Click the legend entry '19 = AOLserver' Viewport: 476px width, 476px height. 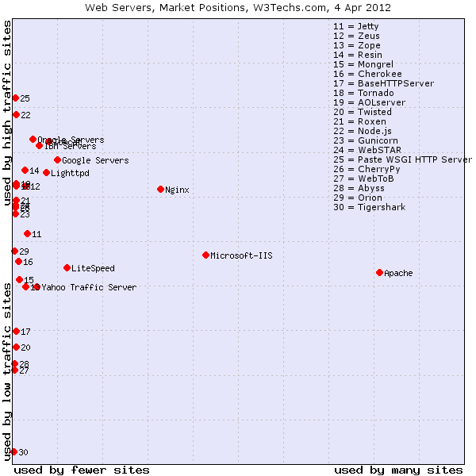369,102
